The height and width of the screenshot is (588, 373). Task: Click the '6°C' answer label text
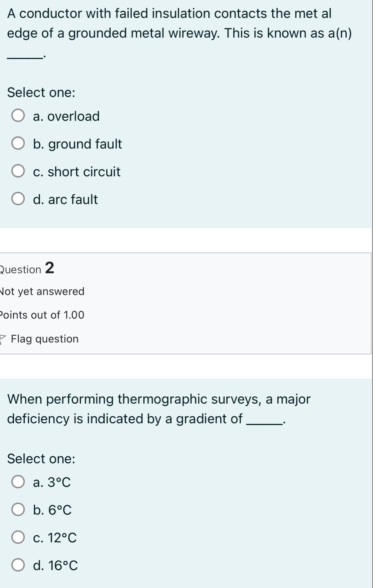60,510
